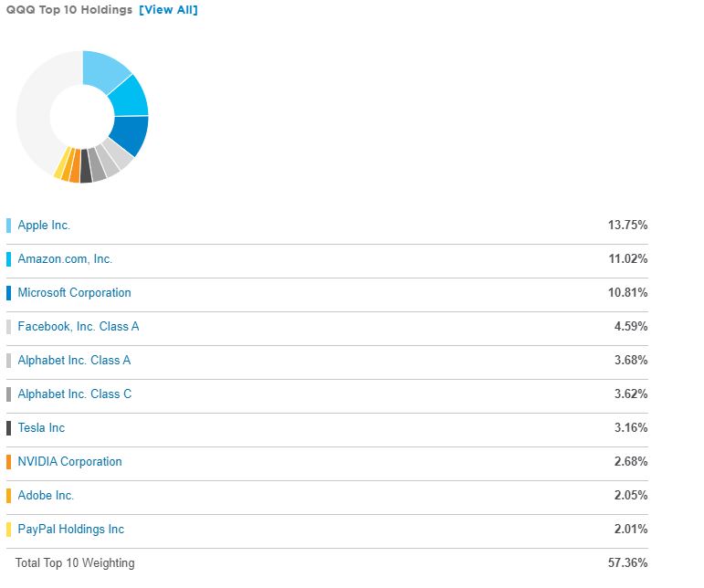This screenshot has height=588, width=704.
Task: Click the 3.62% weighting value
Action: (631, 394)
